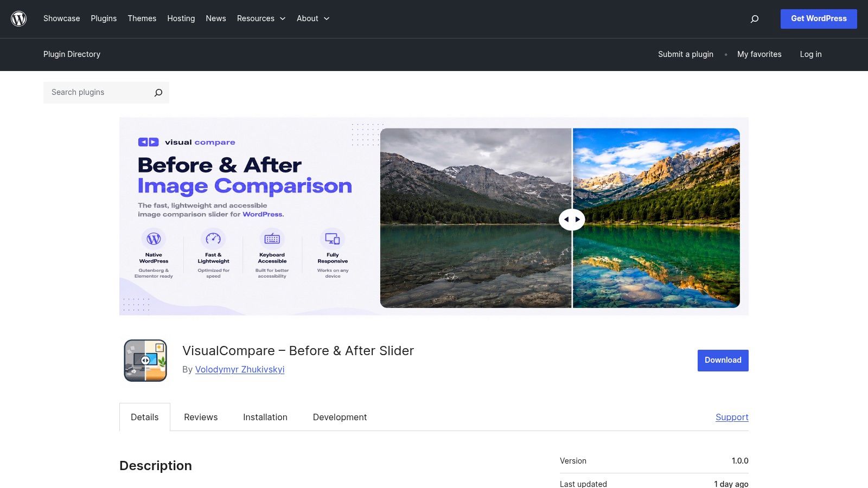Click the Keyboard Accessible icon
868x488 pixels.
coord(272,239)
